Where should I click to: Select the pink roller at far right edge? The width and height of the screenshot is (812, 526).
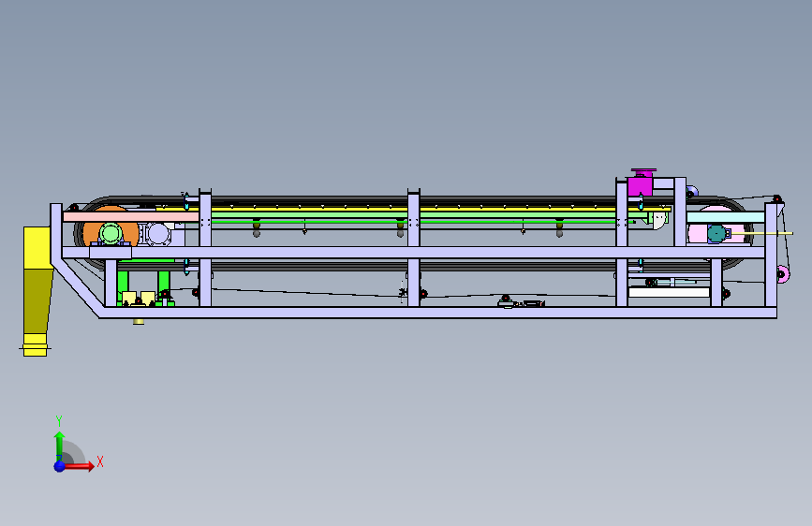tap(783, 274)
